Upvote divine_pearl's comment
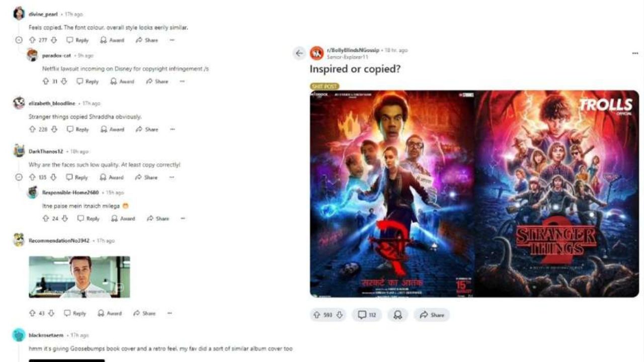 32,40
